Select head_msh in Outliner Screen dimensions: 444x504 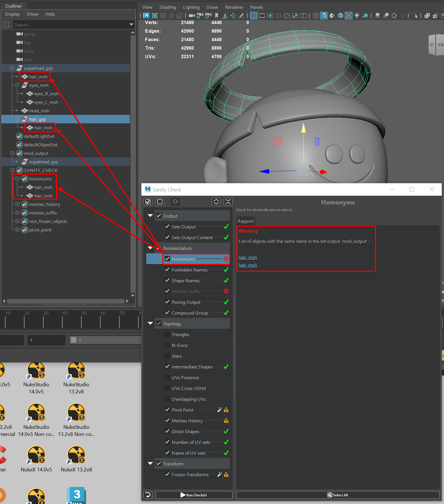39,111
